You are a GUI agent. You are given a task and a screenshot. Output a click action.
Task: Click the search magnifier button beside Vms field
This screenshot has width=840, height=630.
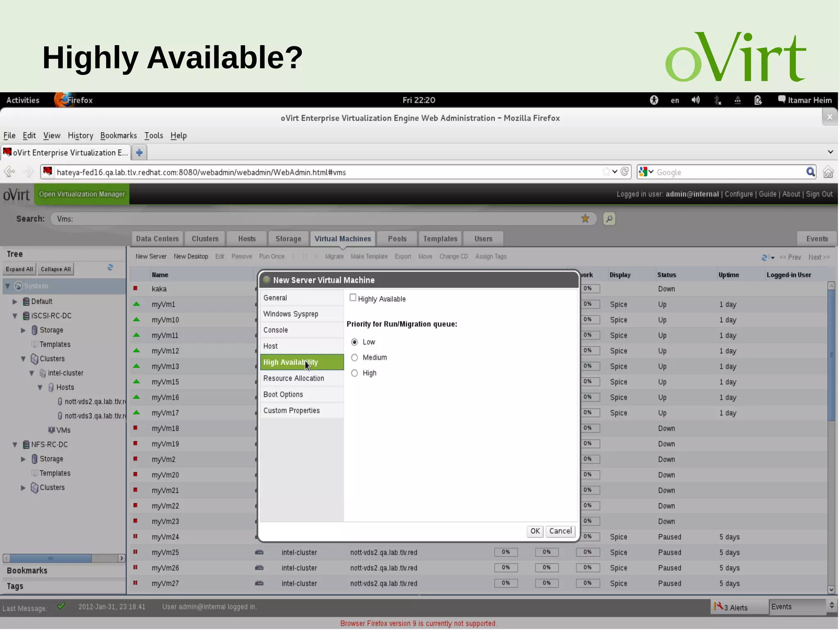pos(609,219)
